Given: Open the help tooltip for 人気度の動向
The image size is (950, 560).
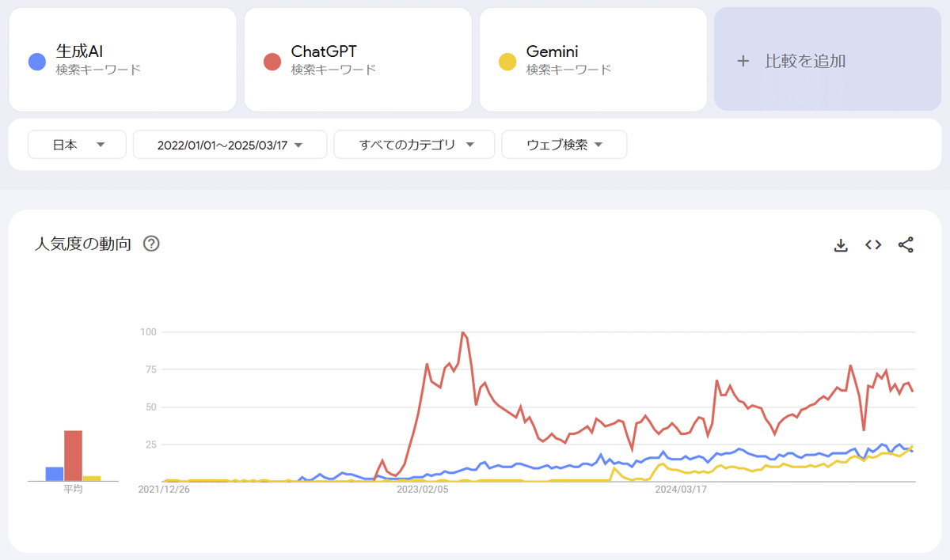Looking at the screenshot, I should [x=151, y=244].
